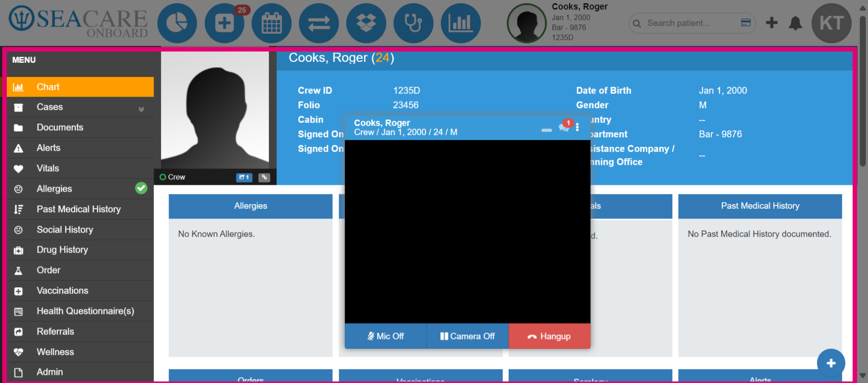
Task: Minimize the video call window
Action: [x=547, y=130]
